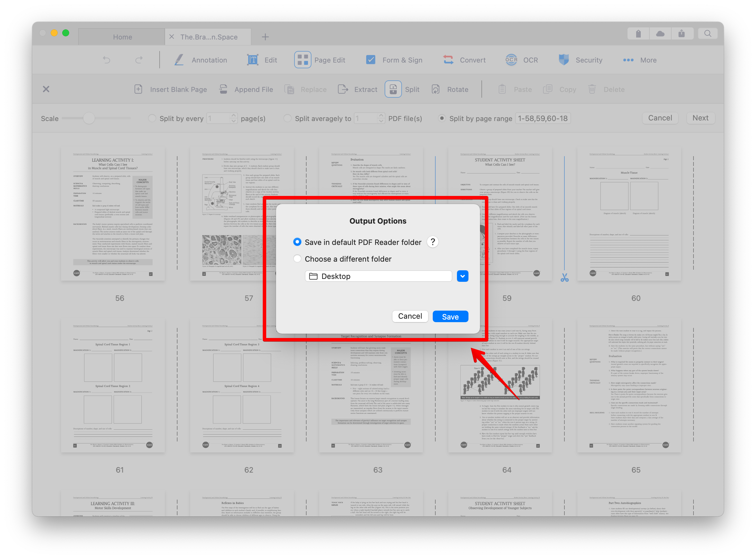Click stepper for Split by every pages
Viewport: 756px width, 559px height.
pyautogui.click(x=234, y=118)
